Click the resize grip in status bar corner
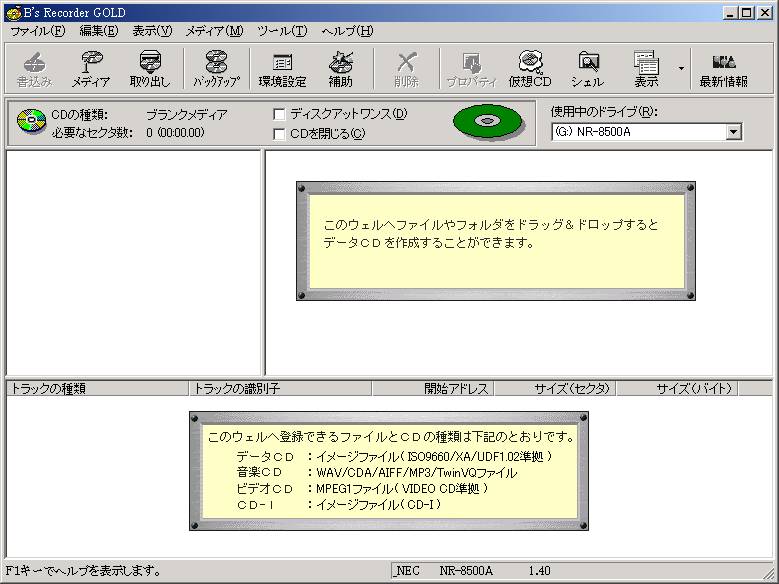 click(x=768, y=573)
